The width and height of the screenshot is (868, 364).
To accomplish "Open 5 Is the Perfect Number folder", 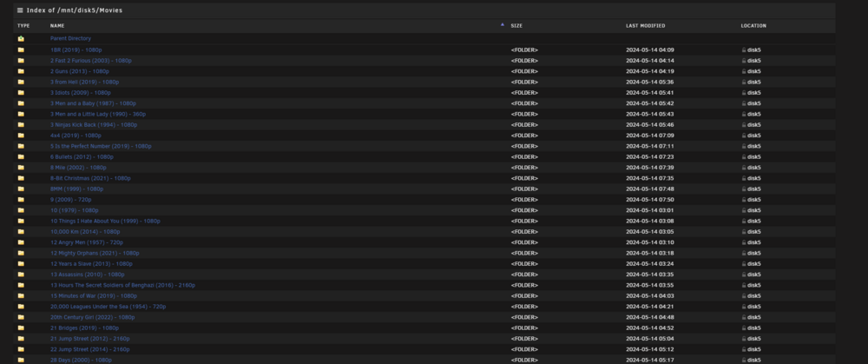I will coord(101,146).
